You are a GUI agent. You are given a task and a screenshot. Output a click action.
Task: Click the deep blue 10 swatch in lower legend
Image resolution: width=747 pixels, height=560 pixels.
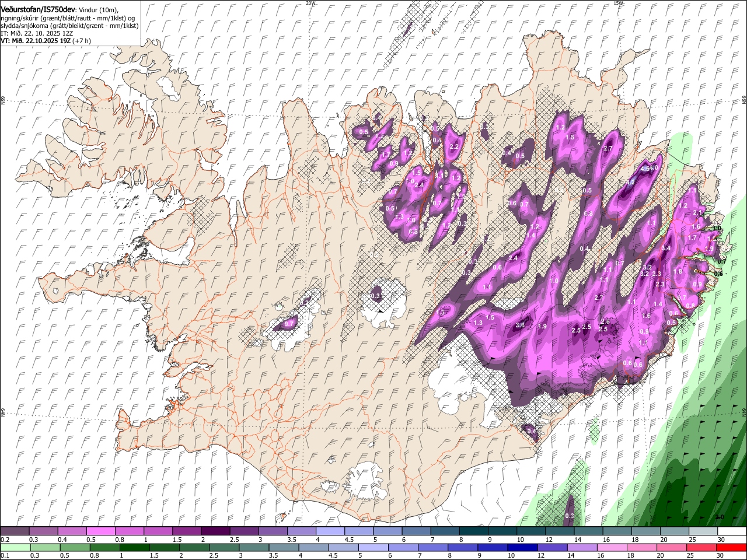(x=523, y=548)
